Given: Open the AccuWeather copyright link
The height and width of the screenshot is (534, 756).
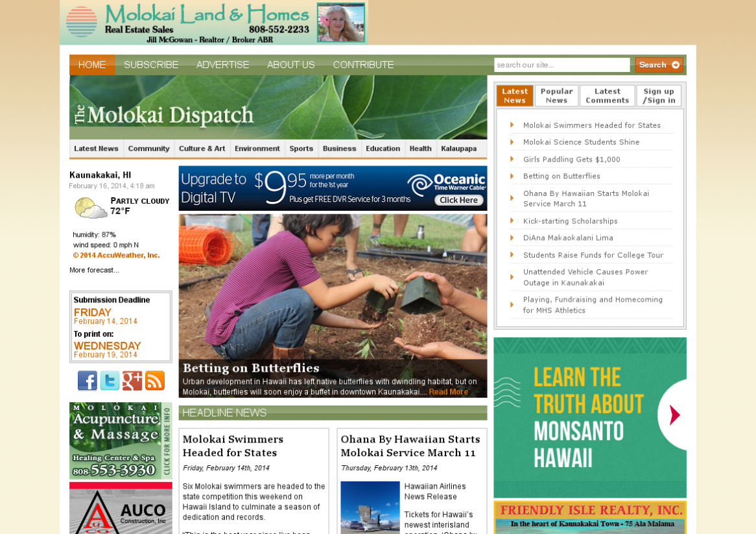Looking at the screenshot, I should 116,255.
